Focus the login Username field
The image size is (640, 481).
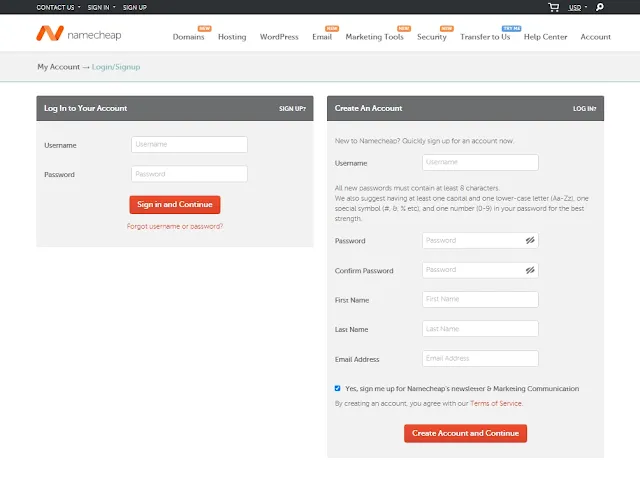(x=189, y=145)
